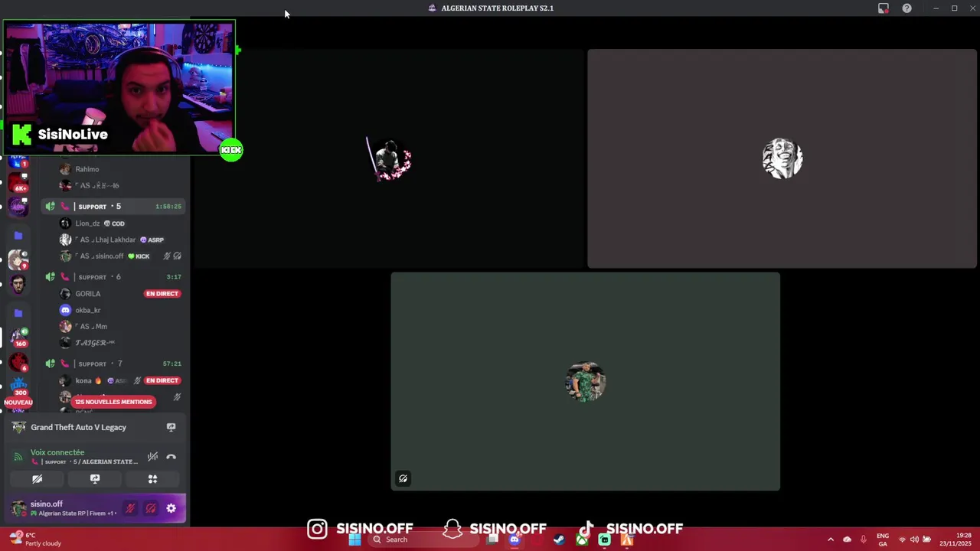Open the Help icon in title bar
Viewport: 980px width, 551px height.
[906, 8]
